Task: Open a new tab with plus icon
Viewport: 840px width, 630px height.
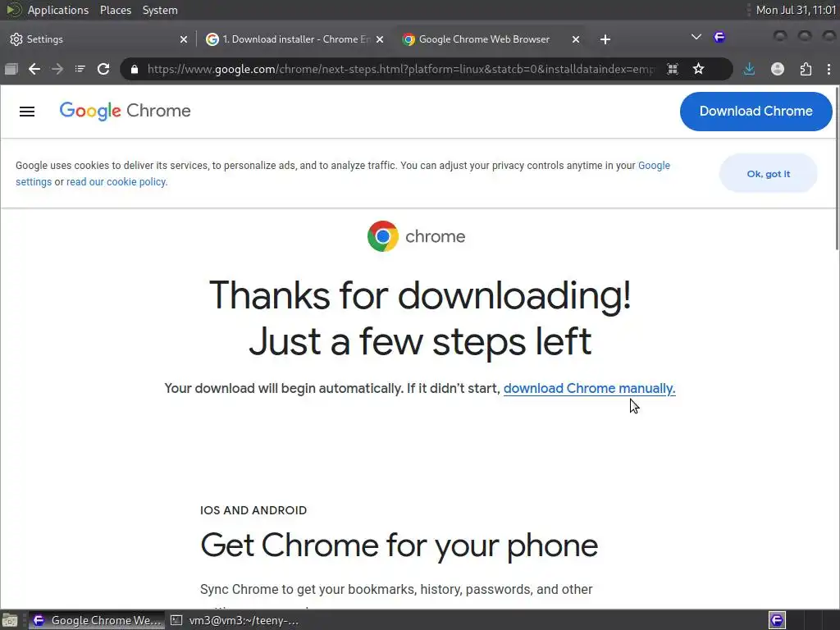Action: coord(605,39)
